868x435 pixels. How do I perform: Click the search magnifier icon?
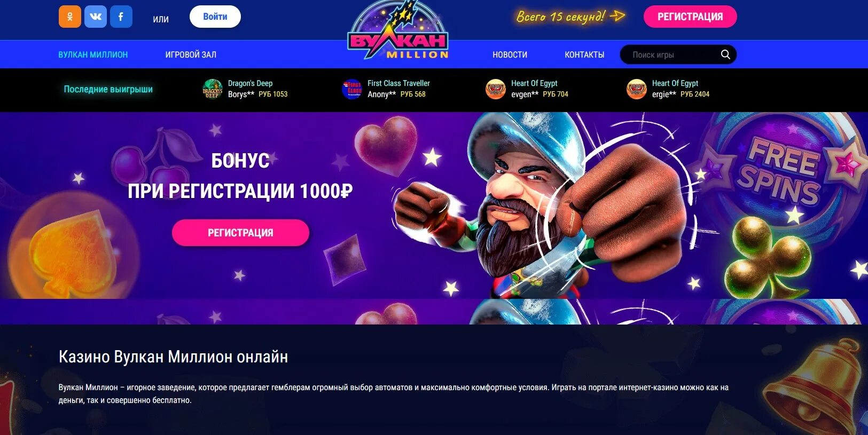coord(725,54)
